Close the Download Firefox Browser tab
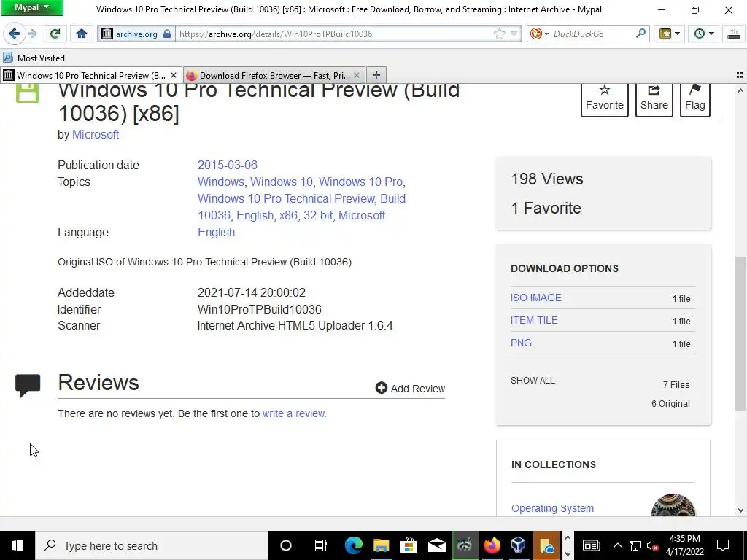Screen dimensions: 747x560 (x=356, y=75)
